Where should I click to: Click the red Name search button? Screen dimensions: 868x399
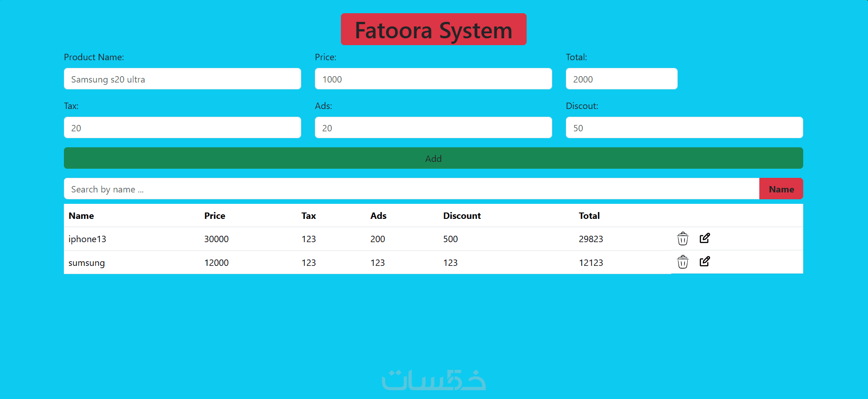point(781,189)
